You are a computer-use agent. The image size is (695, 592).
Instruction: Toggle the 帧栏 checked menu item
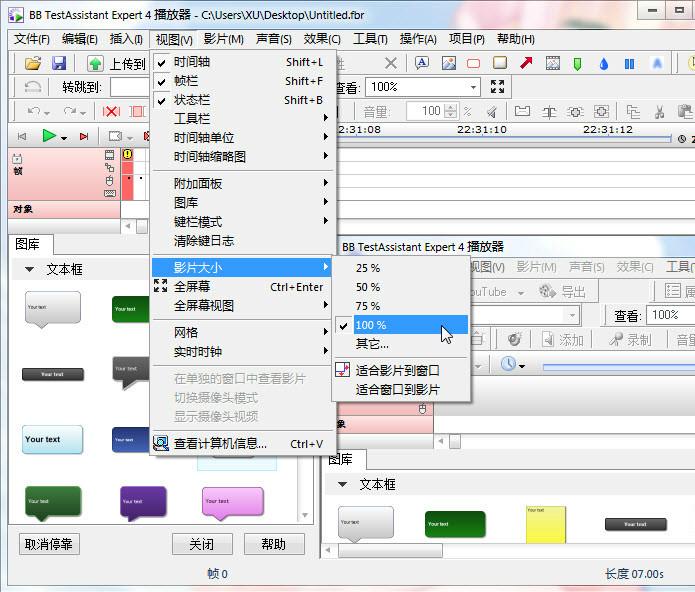pos(186,81)
